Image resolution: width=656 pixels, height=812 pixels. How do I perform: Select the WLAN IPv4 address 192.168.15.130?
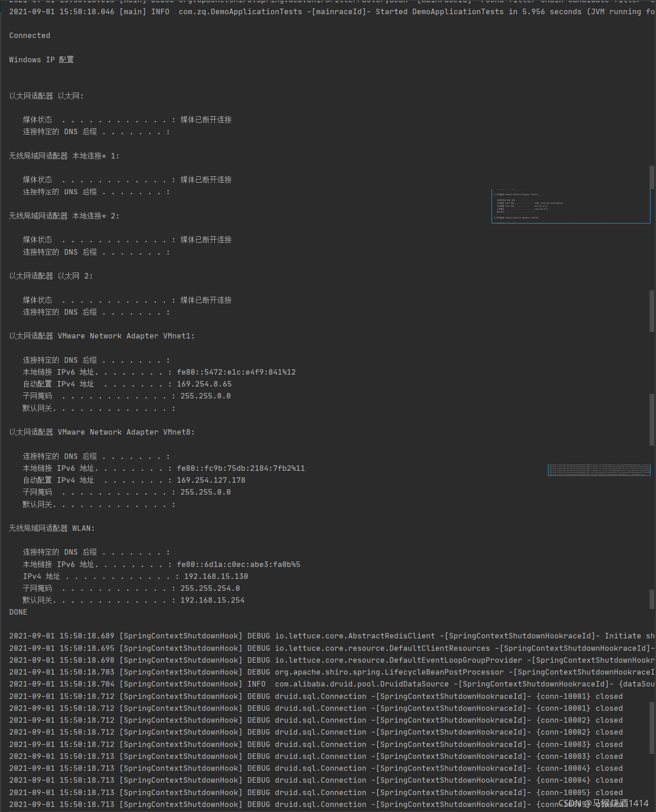tap(216, 576)
